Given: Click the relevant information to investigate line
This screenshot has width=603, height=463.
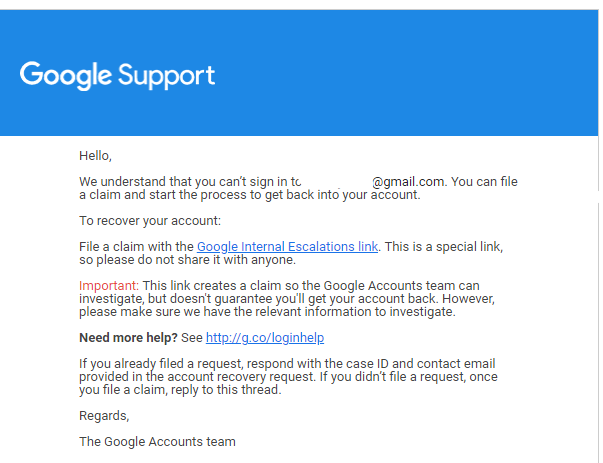Looking at the screenshot, I should (267, 312).
